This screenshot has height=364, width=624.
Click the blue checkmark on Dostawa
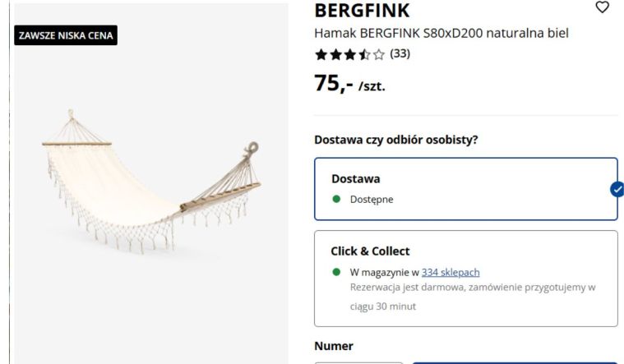(617, 189)
